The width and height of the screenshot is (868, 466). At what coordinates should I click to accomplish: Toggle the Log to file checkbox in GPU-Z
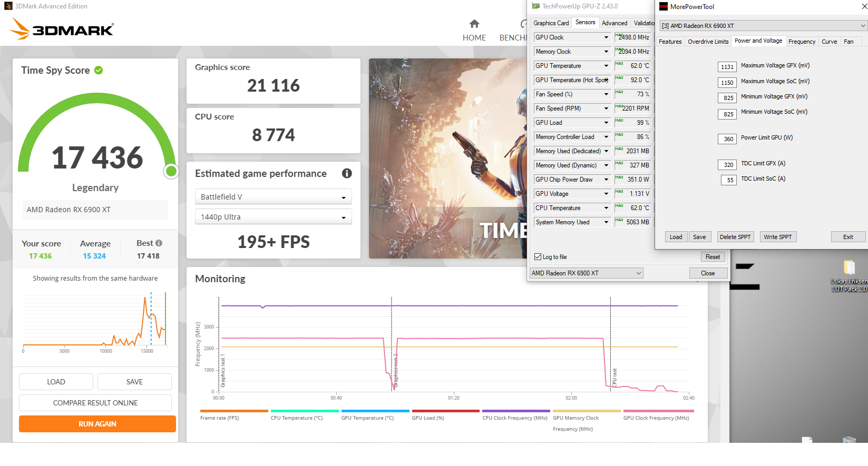(538, 257)
